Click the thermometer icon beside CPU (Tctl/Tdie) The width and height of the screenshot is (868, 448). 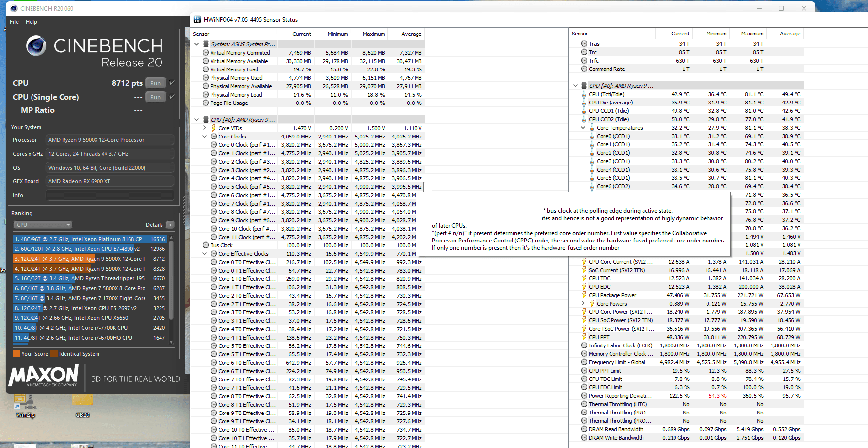(584, 94)
